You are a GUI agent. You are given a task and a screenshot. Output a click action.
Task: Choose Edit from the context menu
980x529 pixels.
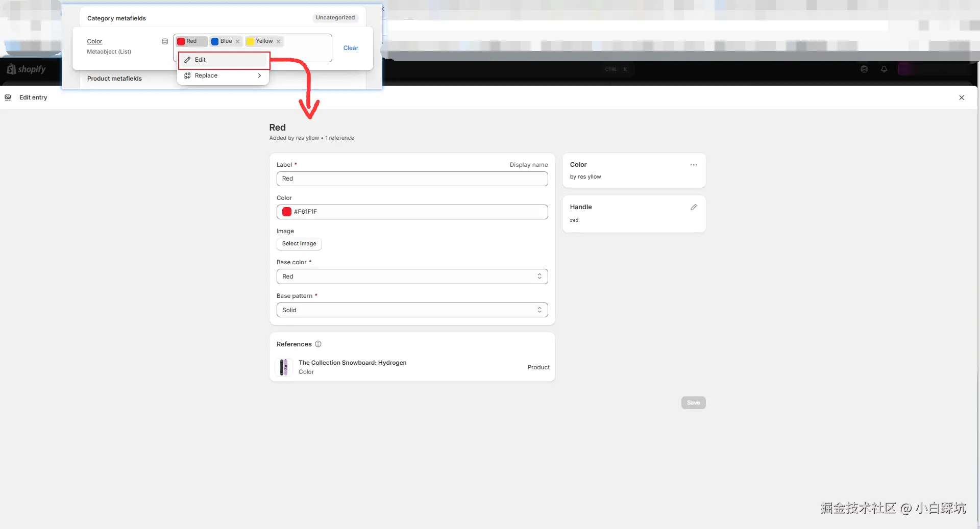224,60
